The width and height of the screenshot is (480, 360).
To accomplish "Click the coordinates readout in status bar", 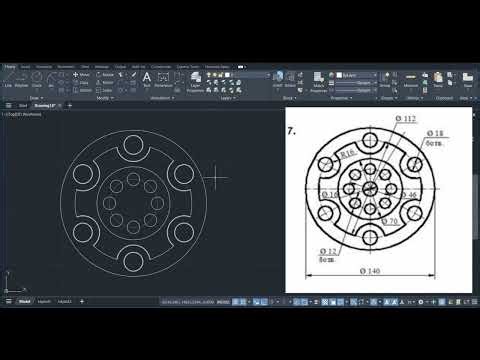I will click(x=188, y=302).
